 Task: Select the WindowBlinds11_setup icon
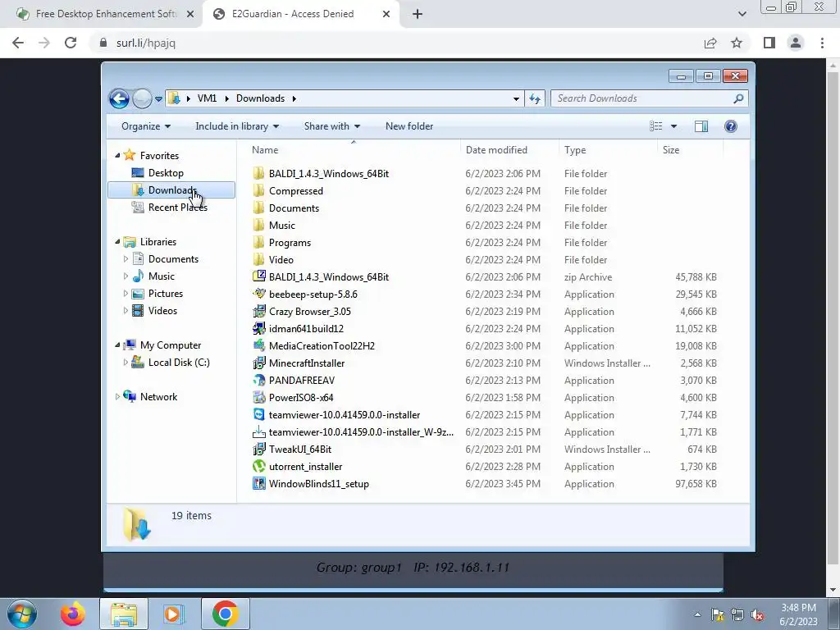258,484
